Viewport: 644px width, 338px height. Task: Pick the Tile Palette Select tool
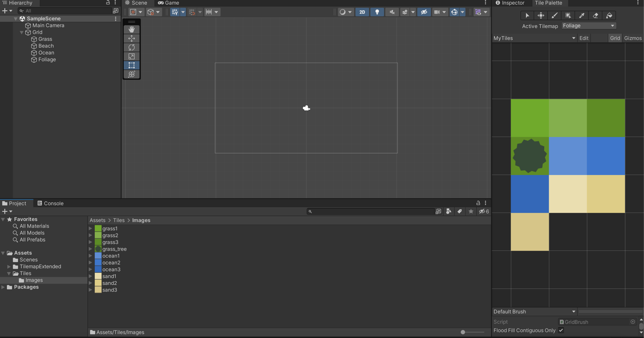pos(527,15)
